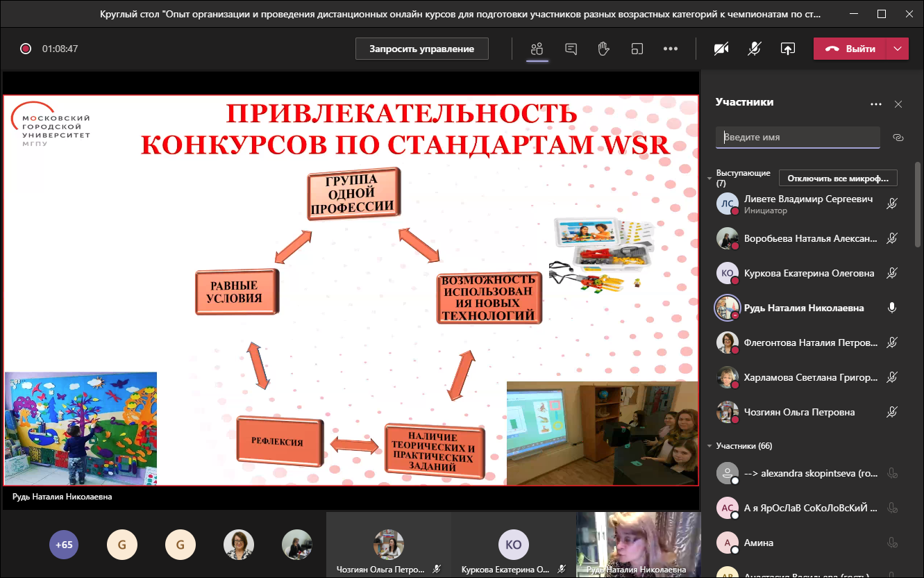Toggle the camera on

(722, 49)
